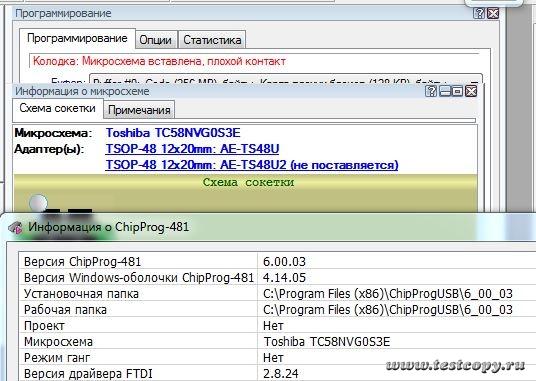536x381 pixels.
Task: Click the red Колодка status message
Action: (x=159, y=62)
